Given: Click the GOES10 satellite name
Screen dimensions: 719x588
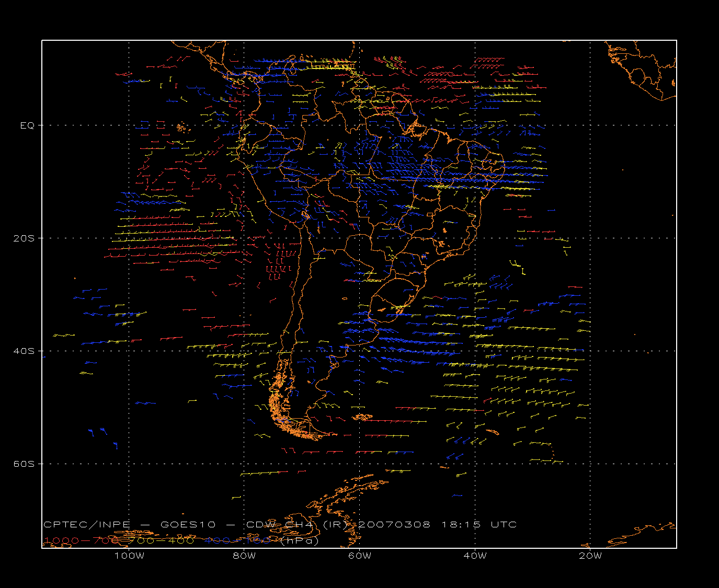Looking at the screenshot, I should click(188, 524).
